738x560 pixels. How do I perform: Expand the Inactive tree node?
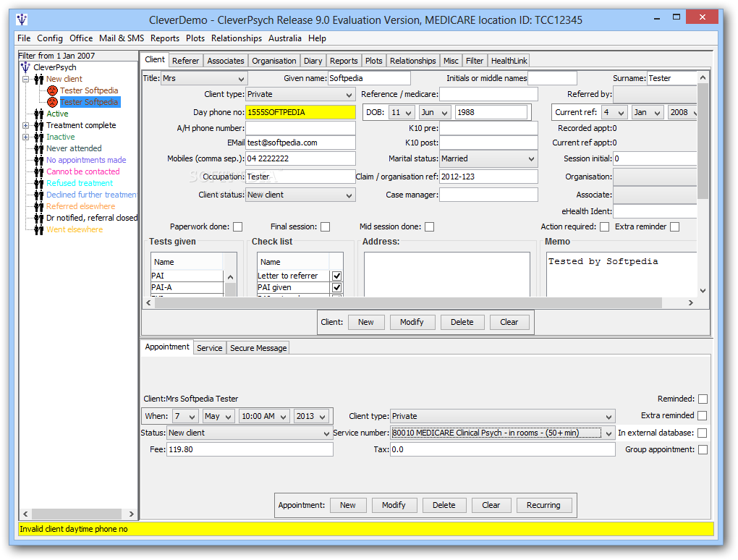[26, 137]
